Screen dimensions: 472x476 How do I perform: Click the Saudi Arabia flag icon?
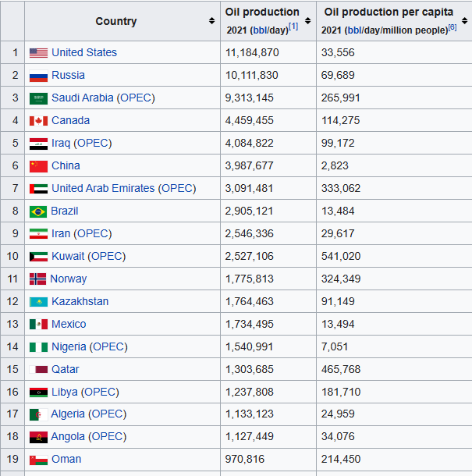38,98
